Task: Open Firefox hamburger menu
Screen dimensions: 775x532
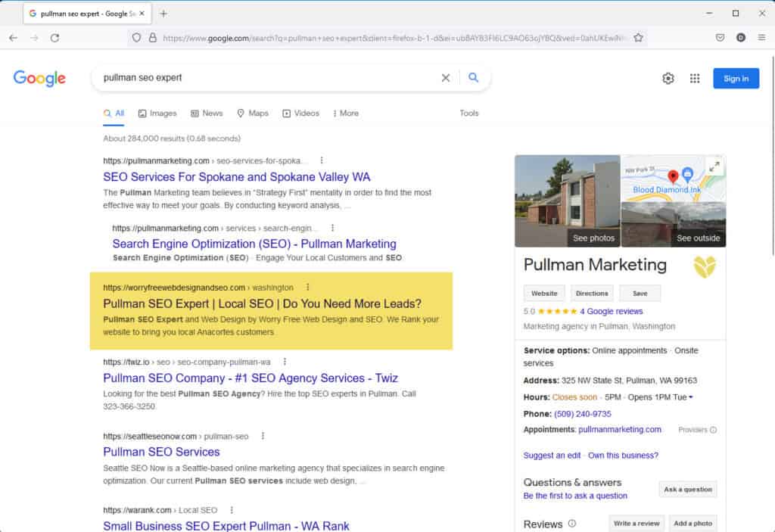Action: (761, 38)
